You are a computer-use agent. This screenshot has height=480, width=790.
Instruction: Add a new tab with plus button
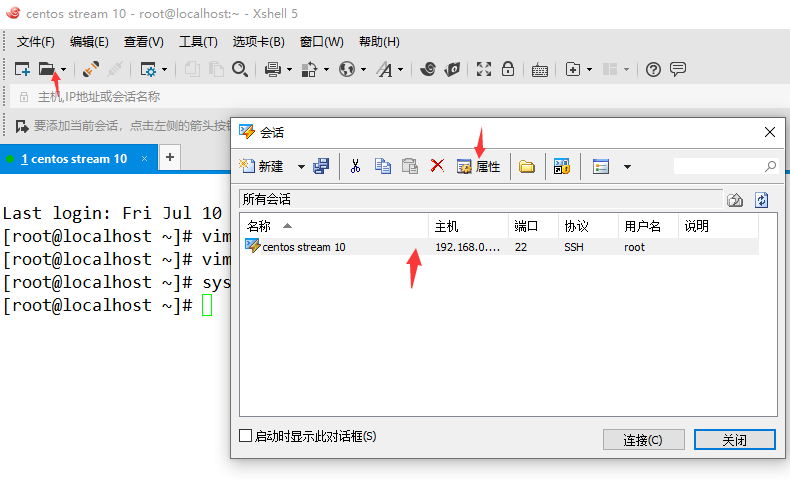point(170,157)
